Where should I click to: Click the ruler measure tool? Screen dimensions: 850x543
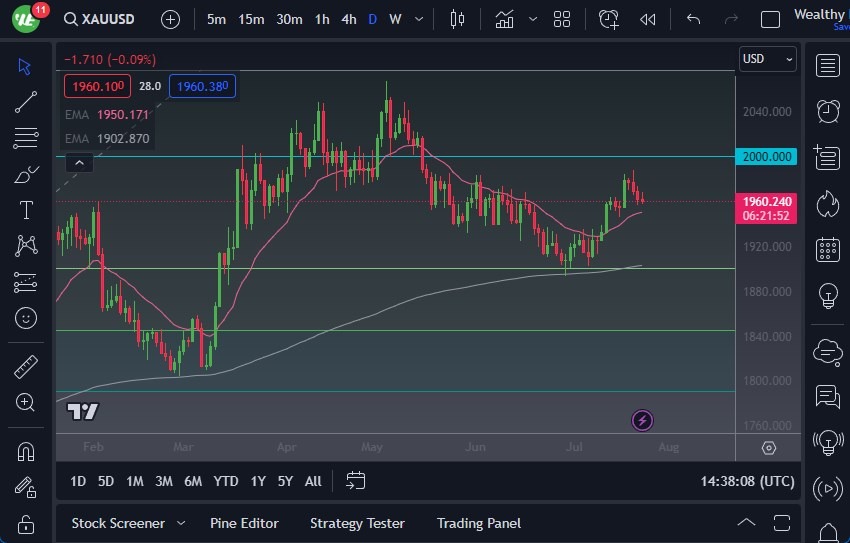click(x=26, y=366)
